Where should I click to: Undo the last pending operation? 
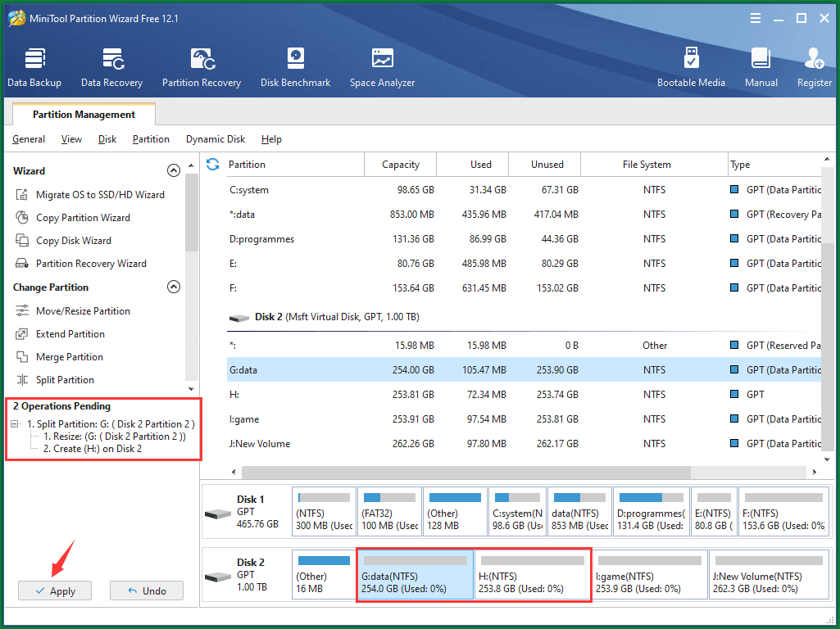click(x=146, y=591)
